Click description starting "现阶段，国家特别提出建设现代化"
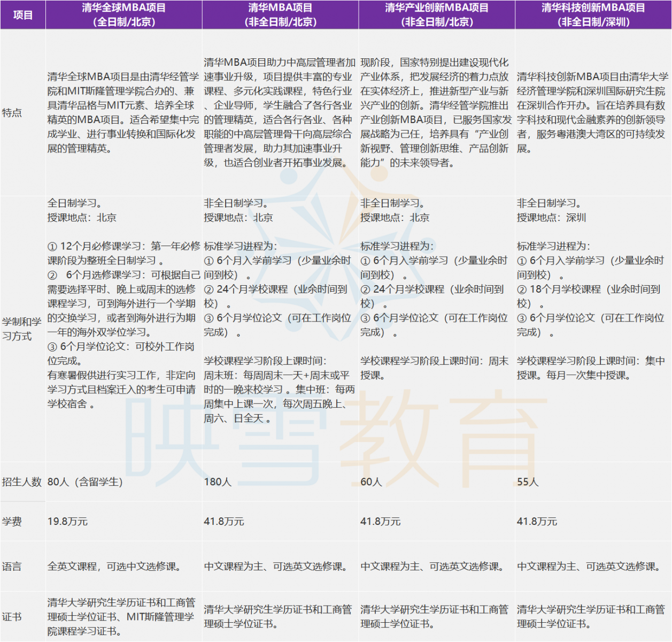 [x=436, y=113]
